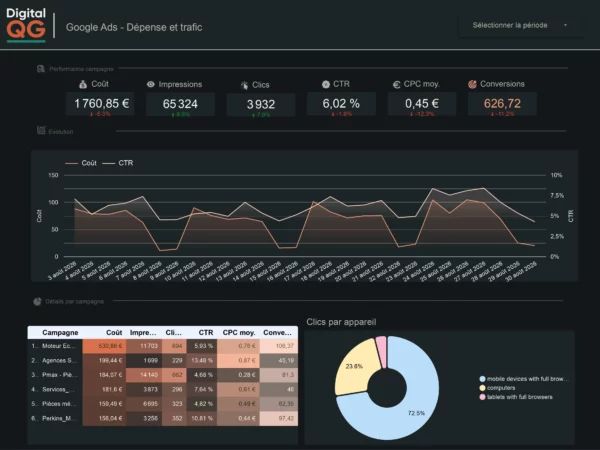Select the Perkins_M... campaign row
The height and width of the screenshot is (450, 600).
click(163, 418)
